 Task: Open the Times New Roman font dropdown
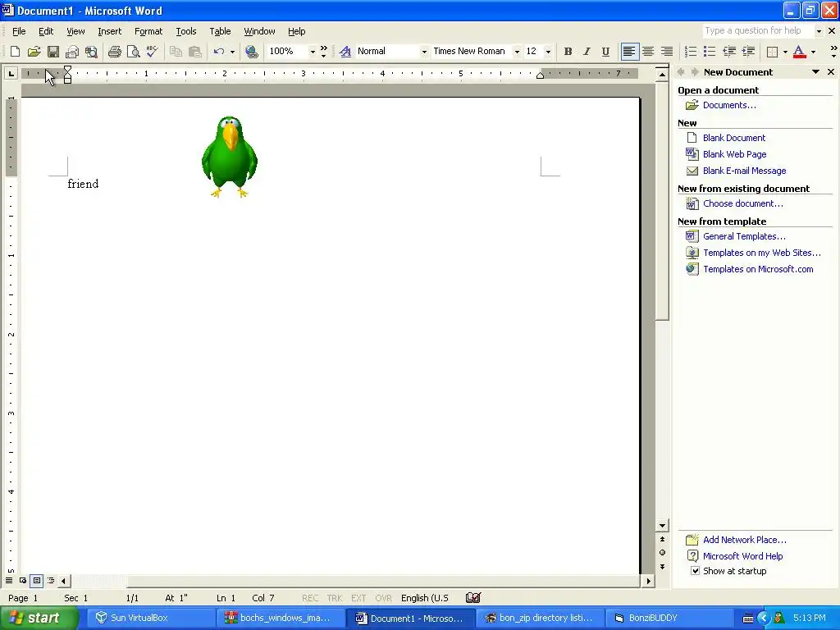[x=517, y=52]
